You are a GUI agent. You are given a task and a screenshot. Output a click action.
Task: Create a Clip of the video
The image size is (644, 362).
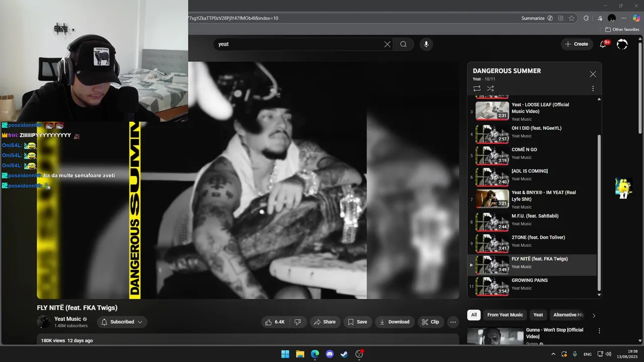(x=431, y=322)
